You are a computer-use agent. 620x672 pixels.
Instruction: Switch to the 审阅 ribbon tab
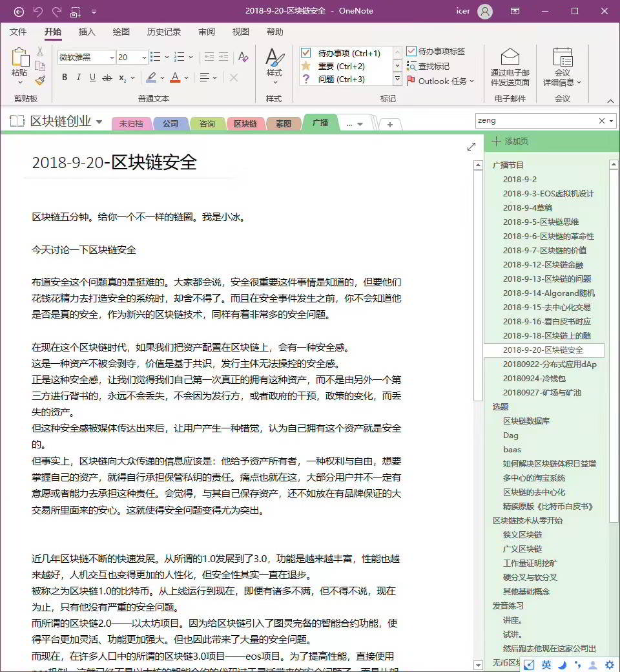coord(207,32)
